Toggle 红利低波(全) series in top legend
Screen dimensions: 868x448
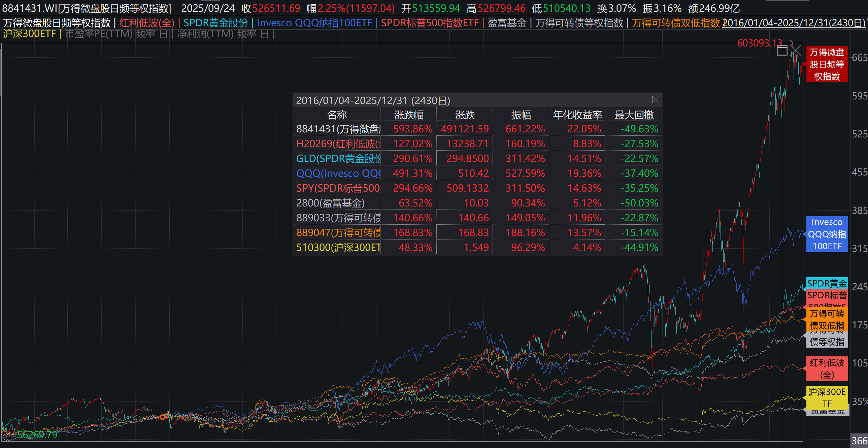(146, 23)
